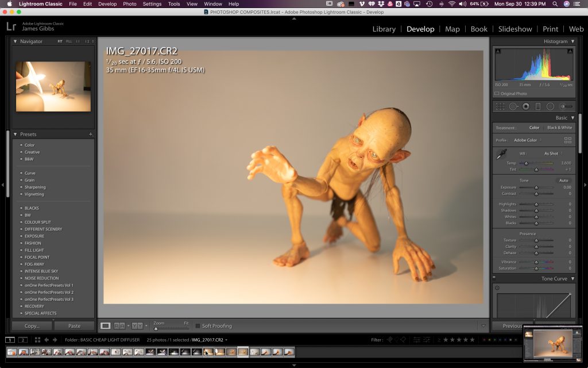Filter by edited status sliders icon
The image size is (588, 368).
point(417,340)
